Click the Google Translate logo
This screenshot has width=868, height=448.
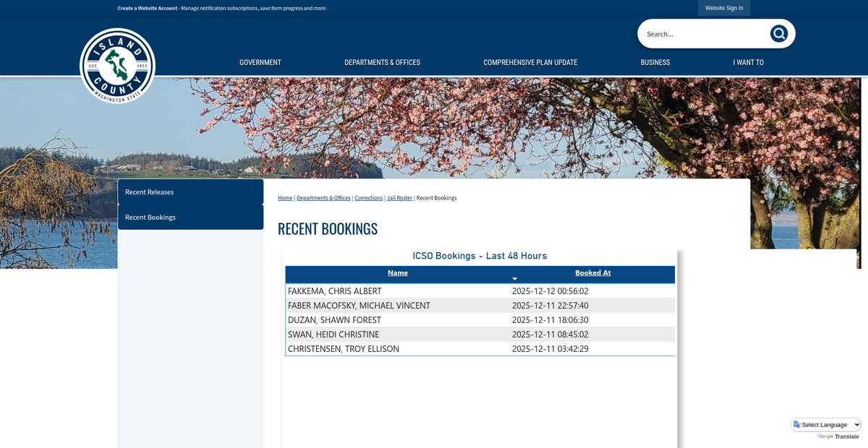click(x=826, y=436)
